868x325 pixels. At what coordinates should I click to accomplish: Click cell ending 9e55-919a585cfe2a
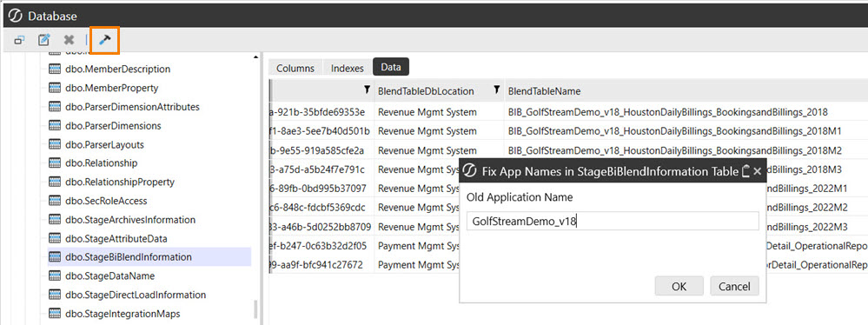click(321, 150)
